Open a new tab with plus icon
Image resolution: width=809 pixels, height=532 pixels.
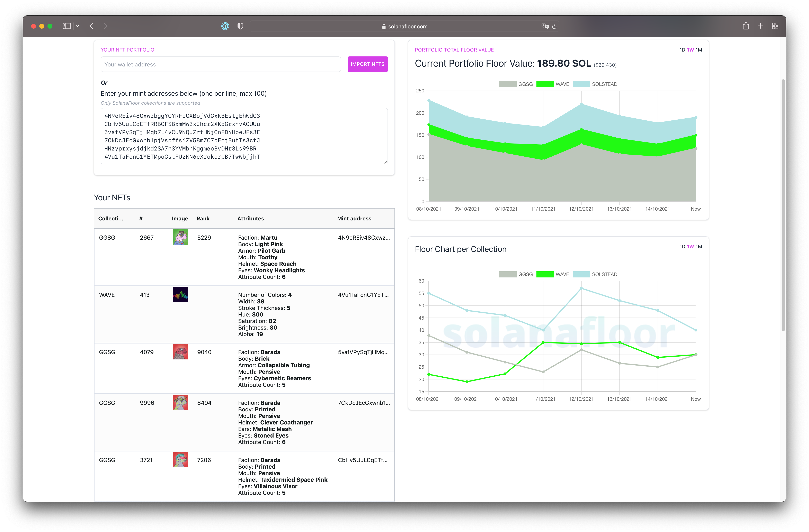pyautogui.click(x=760, y=26)
